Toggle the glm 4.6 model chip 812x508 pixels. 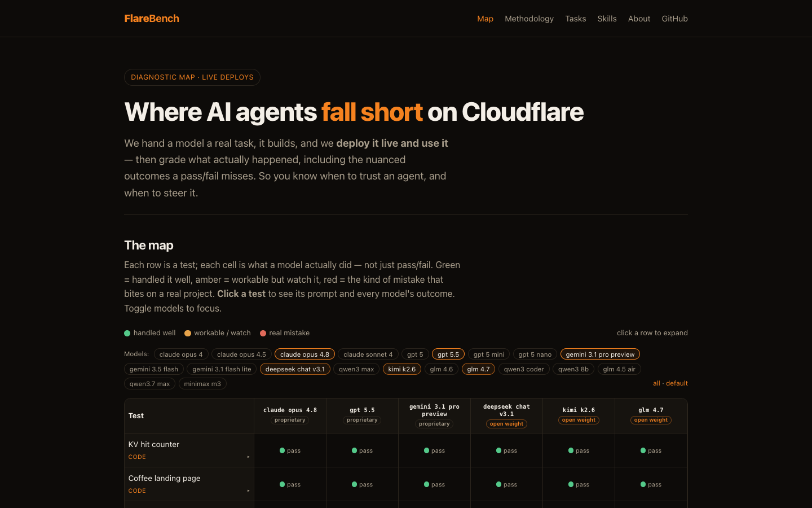442,369
